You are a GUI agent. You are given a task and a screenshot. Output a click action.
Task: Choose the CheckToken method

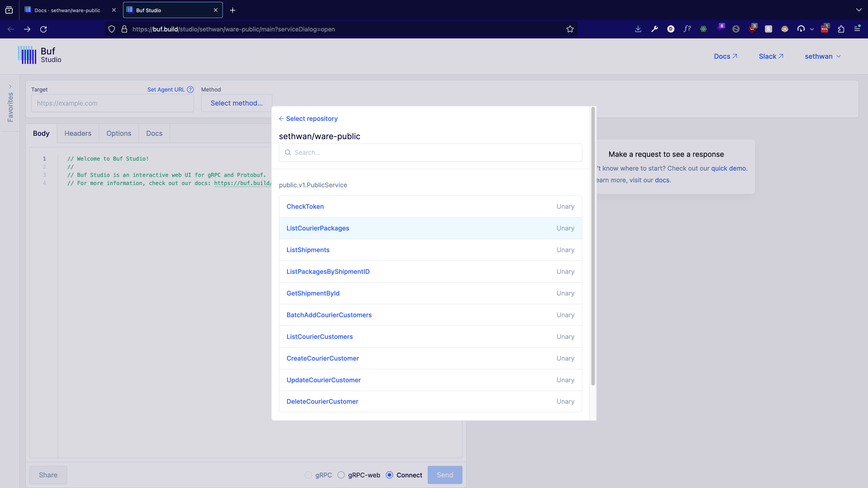click(430, 206)
